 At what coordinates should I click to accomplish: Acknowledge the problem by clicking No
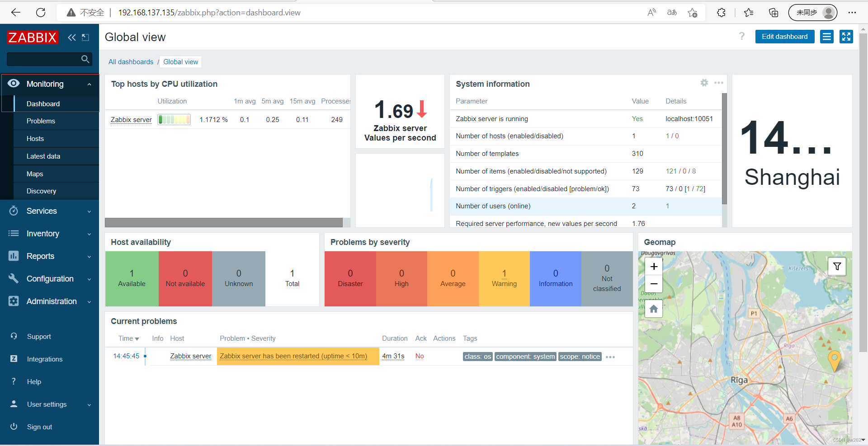(x=419, y=356)
